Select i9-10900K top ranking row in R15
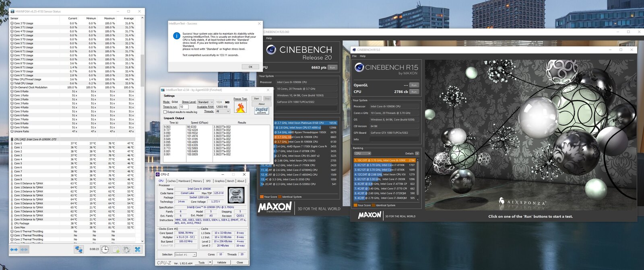This screenshot has height=270, width=644. pyautogui.click(x=384, y=160)
